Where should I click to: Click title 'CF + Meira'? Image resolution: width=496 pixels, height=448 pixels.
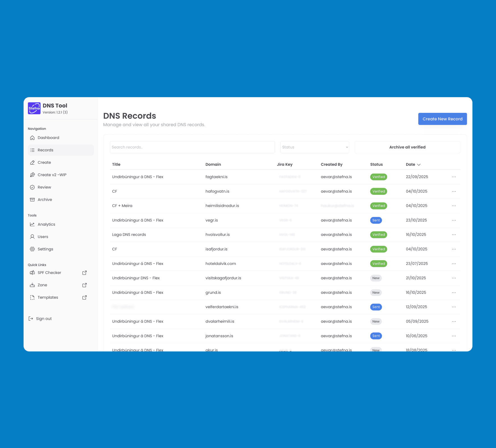(122, 206)
